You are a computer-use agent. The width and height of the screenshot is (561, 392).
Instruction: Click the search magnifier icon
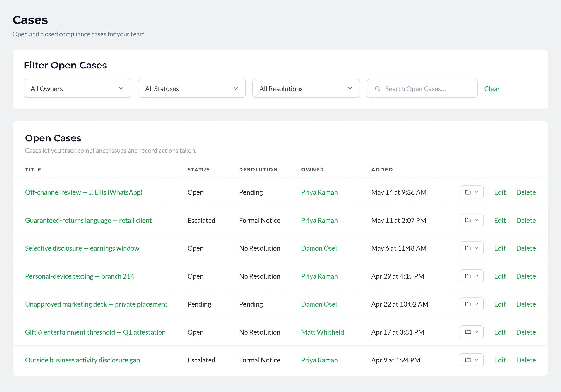click(377, 88)
